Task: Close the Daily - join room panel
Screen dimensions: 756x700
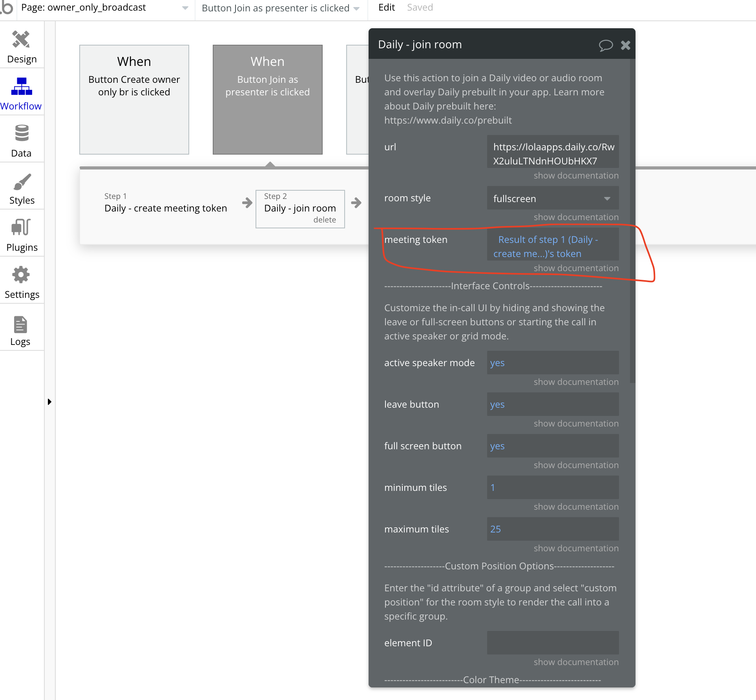Action: [626, 45]
